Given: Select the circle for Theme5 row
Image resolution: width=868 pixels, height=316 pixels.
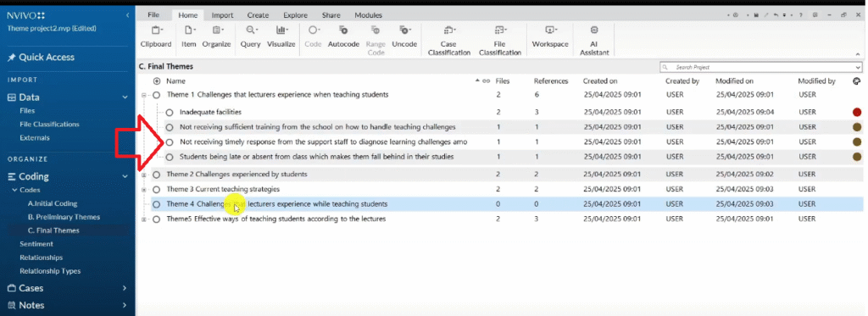Looking at the screenshot, I should click(157, 219).
